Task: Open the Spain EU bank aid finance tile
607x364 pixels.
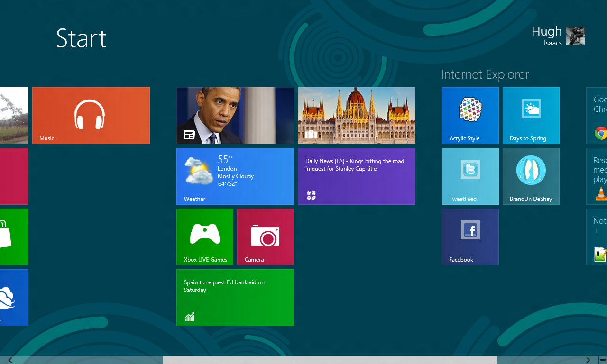Action: click(x=235, y=298)
